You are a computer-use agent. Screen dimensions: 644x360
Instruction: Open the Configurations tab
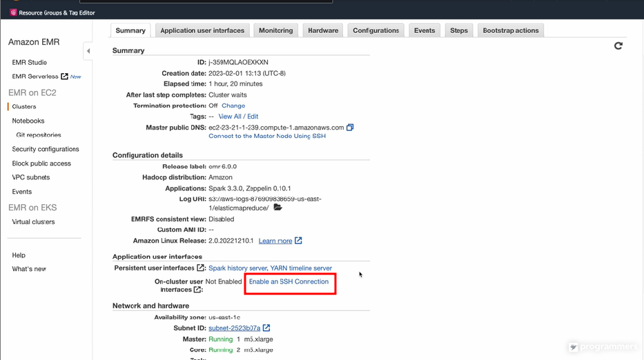[x=375, y=30]
